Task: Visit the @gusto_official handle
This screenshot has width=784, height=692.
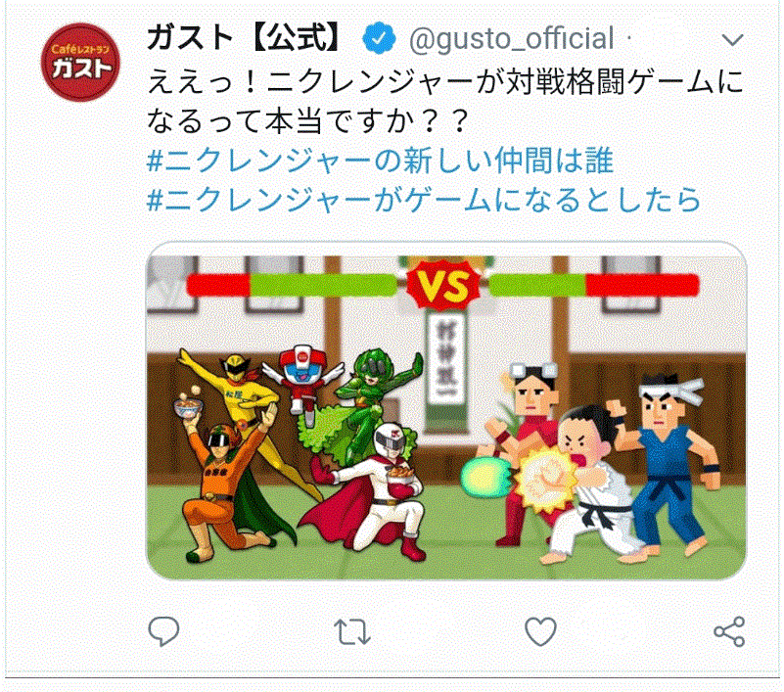Action: pyautogui.click(x=511, y=39)
